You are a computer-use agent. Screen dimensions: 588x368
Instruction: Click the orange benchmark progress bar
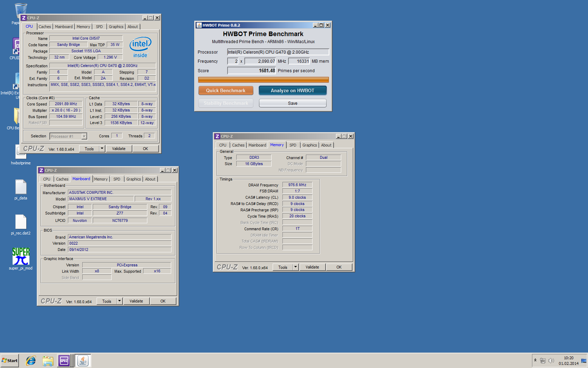(x=263, y=80)
